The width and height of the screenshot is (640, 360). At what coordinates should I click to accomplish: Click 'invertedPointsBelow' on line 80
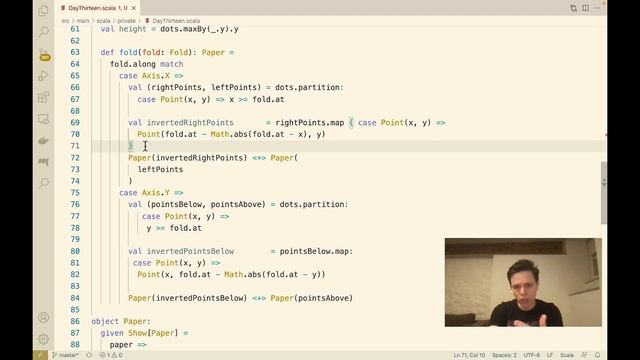pyautogui.click(x=190, y=251)
